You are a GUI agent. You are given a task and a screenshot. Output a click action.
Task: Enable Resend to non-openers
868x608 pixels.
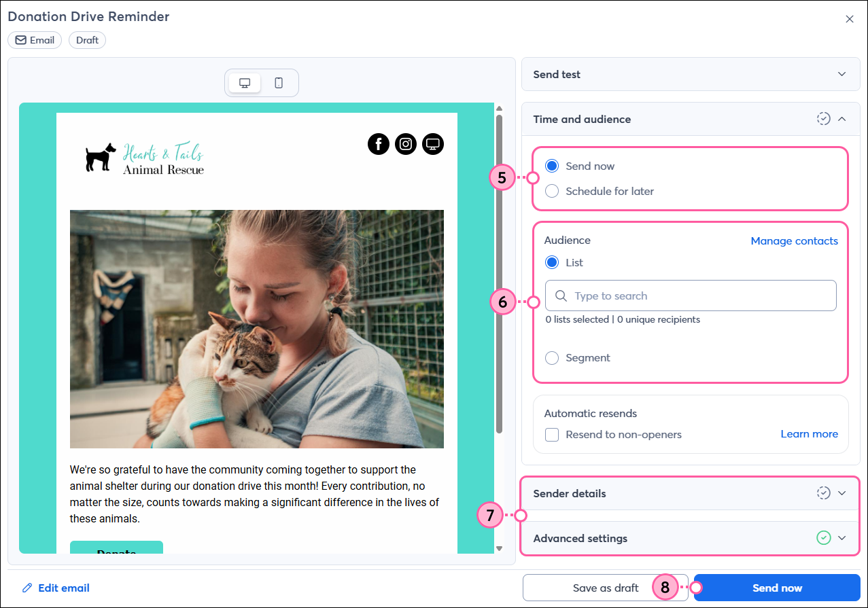point(552,434)
